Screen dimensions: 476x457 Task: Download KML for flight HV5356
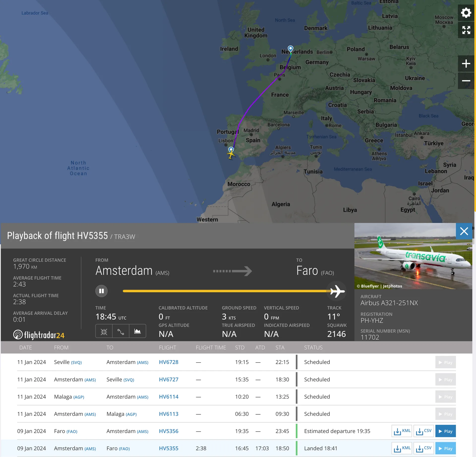[x=402, y=431]
